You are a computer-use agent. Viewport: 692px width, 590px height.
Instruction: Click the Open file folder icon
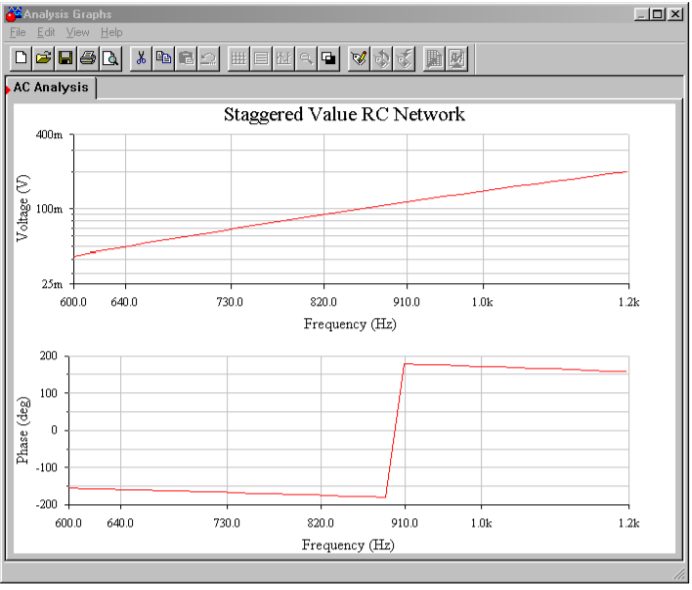[43, 58]
